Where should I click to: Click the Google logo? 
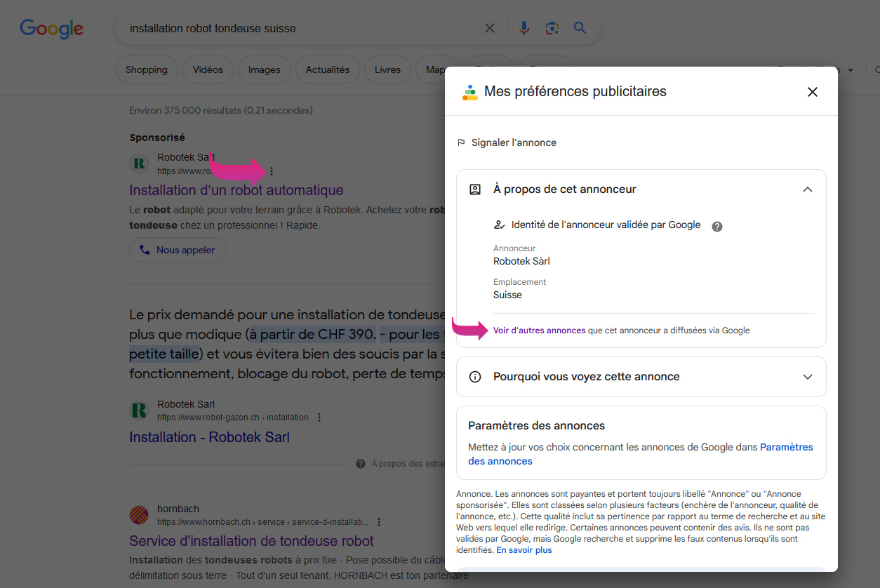tap(51, 29)
